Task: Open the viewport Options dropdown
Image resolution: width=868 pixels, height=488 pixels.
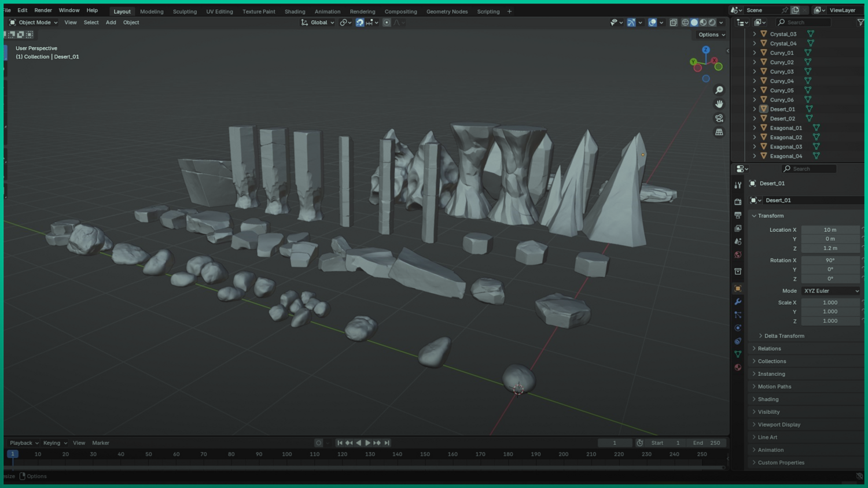Action: pos(711,35)
